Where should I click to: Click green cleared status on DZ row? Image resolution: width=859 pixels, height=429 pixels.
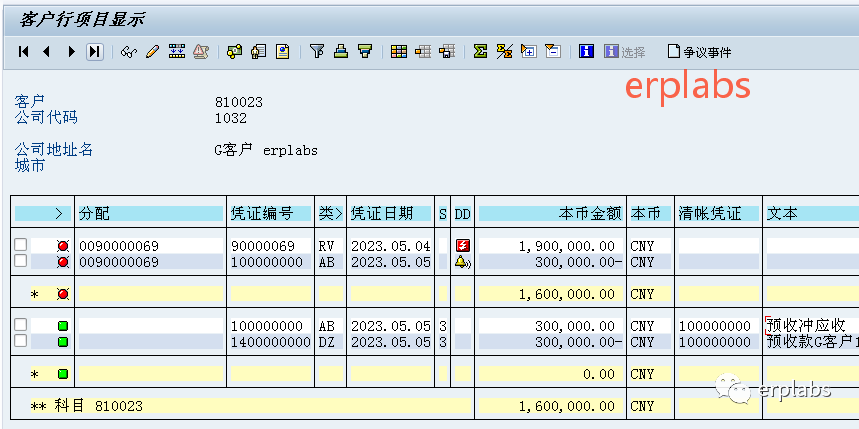(63, 342)
